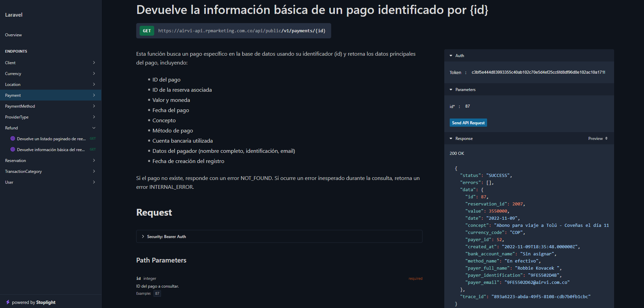Open the Preview response format dropdown
This screenshot has width=644, height=308.
598,139
